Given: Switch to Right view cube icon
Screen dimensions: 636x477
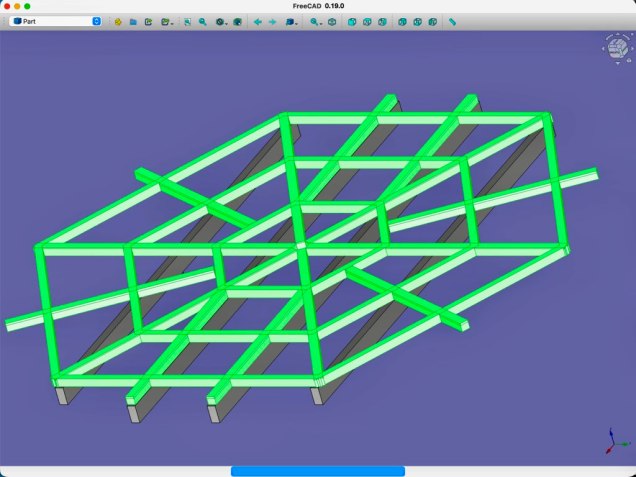Looking at the screenshot, I should point(382,21).
